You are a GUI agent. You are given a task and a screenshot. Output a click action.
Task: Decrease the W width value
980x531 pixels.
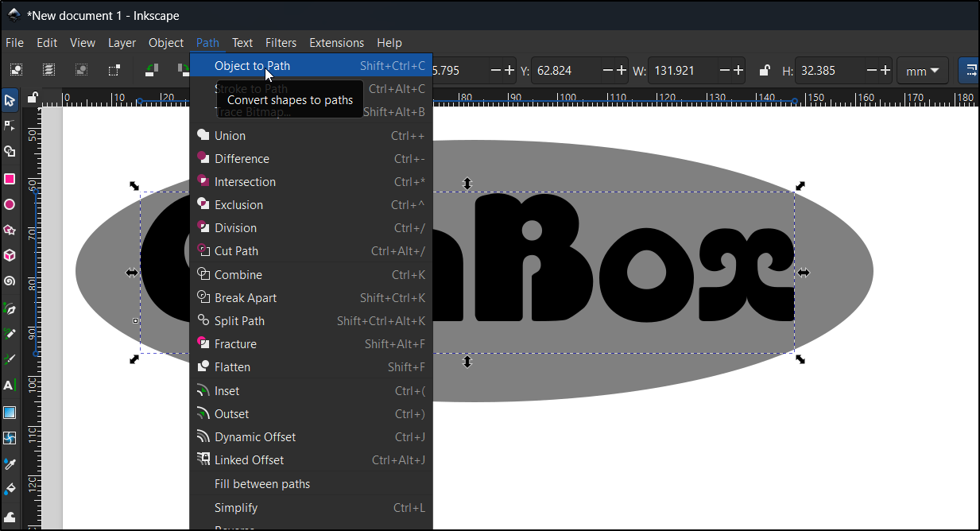click(725, 71)
